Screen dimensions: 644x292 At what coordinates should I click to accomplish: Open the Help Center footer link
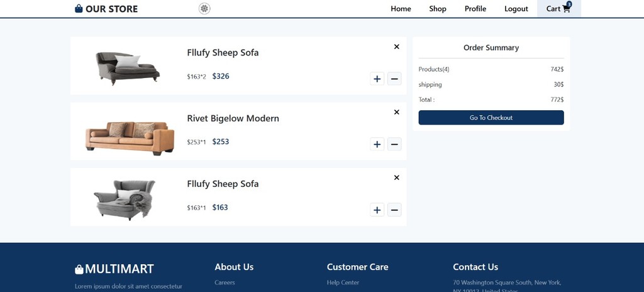coord(343,283)
